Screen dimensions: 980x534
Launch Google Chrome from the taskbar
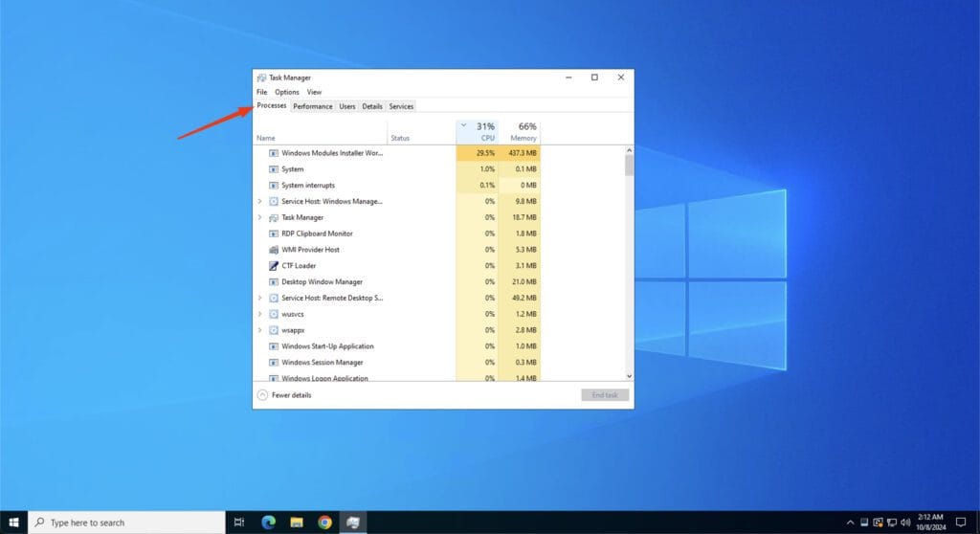point(324,523)
